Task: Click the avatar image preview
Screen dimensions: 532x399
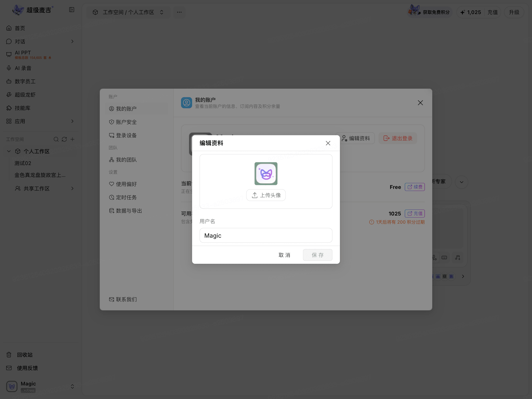Action: (x=266, y=174)
